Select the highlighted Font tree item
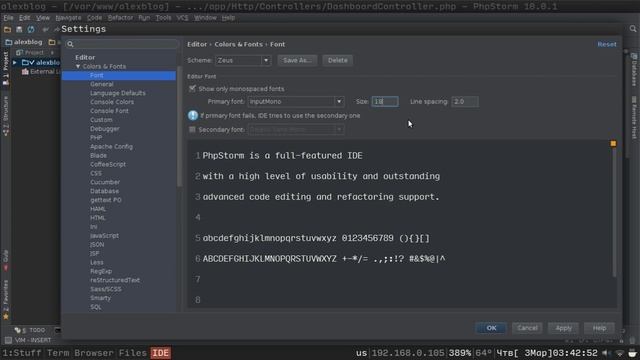640x360 pixels. click(119, 76)
